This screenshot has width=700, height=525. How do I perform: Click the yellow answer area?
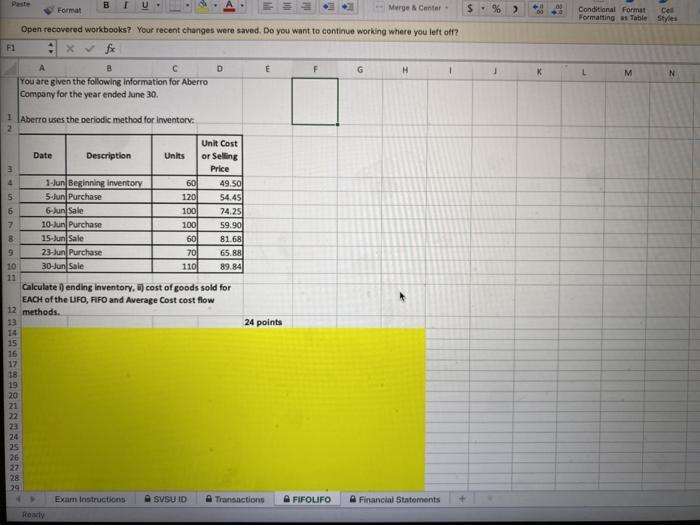223,409
